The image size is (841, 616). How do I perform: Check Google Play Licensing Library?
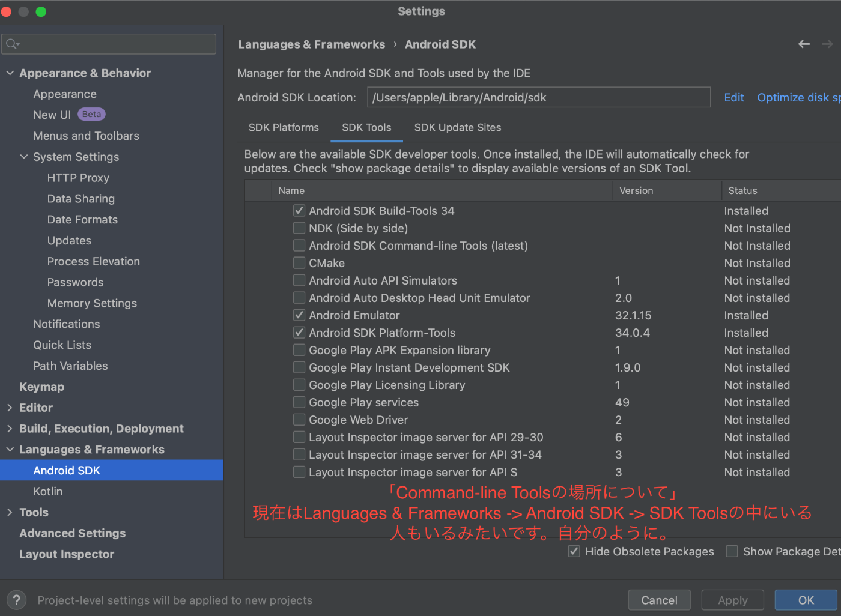coord(299,385)
